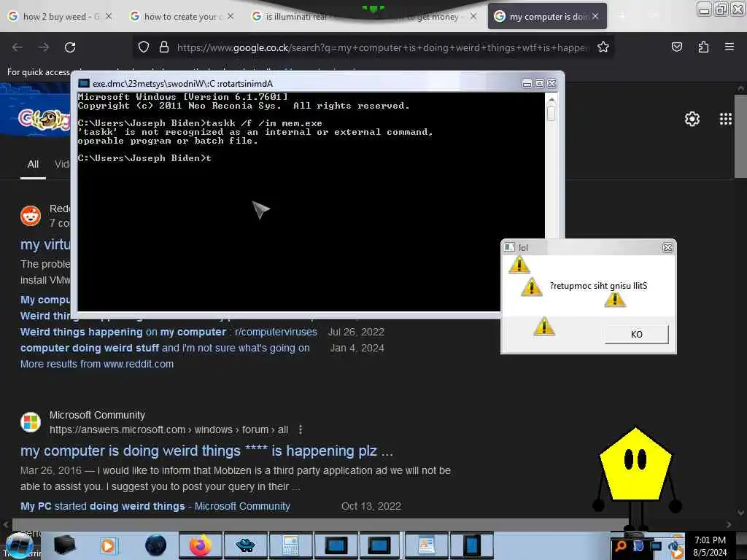
Task: Click the padlock site security icon
Action: tap(164, 47)
